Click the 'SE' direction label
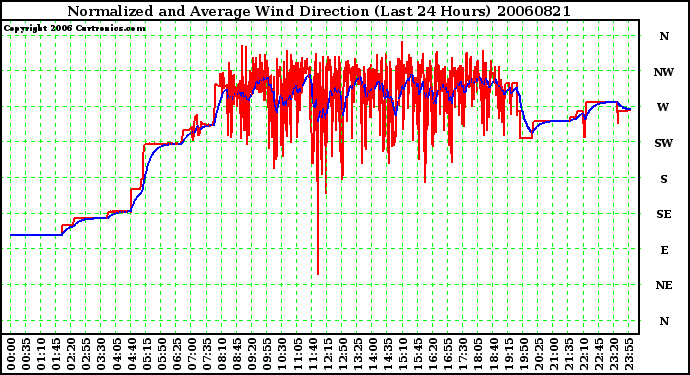This screenshot has width=690, height=375. click(664, 214)
